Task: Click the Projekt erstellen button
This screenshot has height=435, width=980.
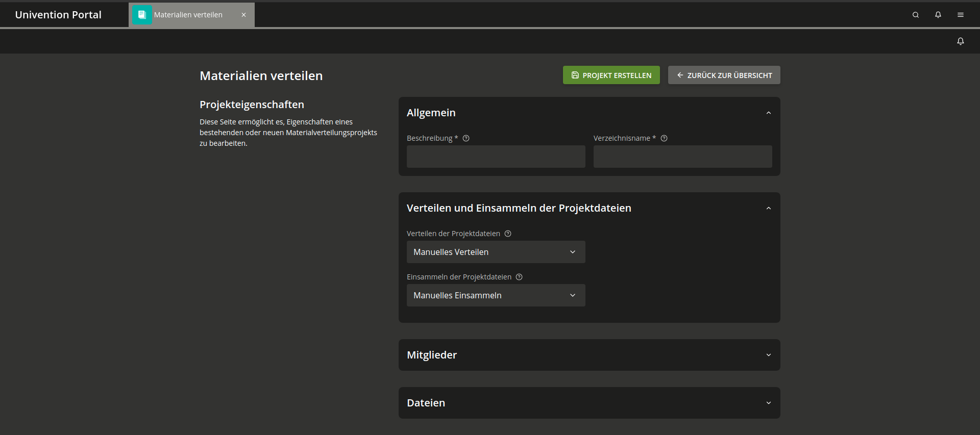Action: [611, 75]
